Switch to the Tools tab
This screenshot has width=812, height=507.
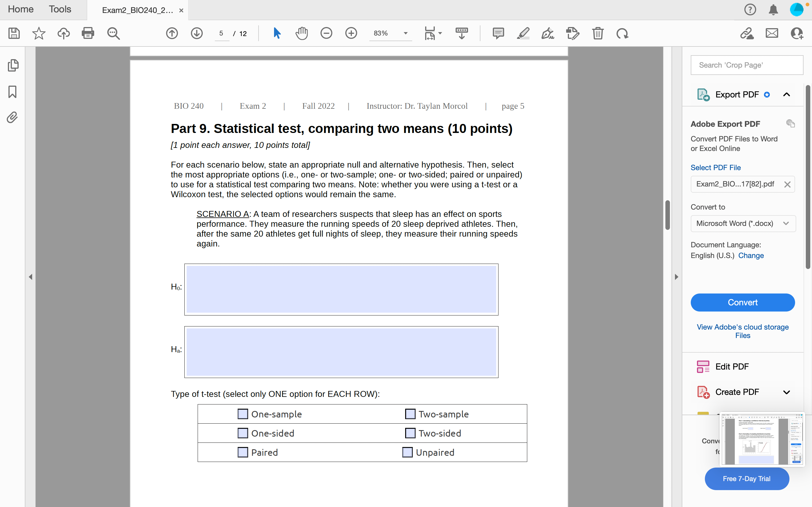coord(60,9)
